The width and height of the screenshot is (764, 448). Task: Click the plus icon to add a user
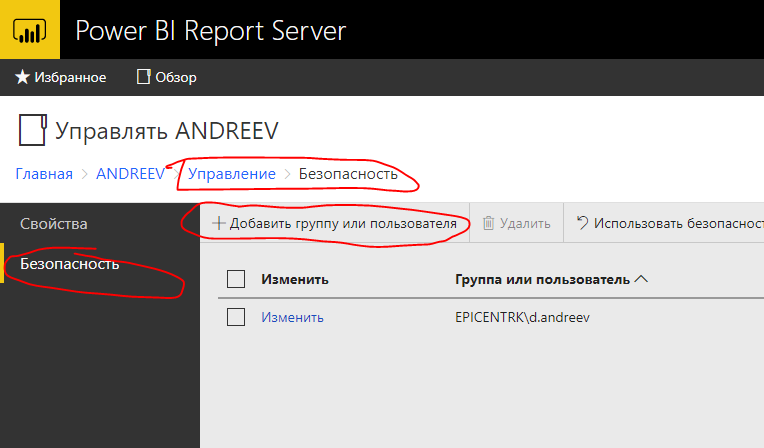click(219, 223)
